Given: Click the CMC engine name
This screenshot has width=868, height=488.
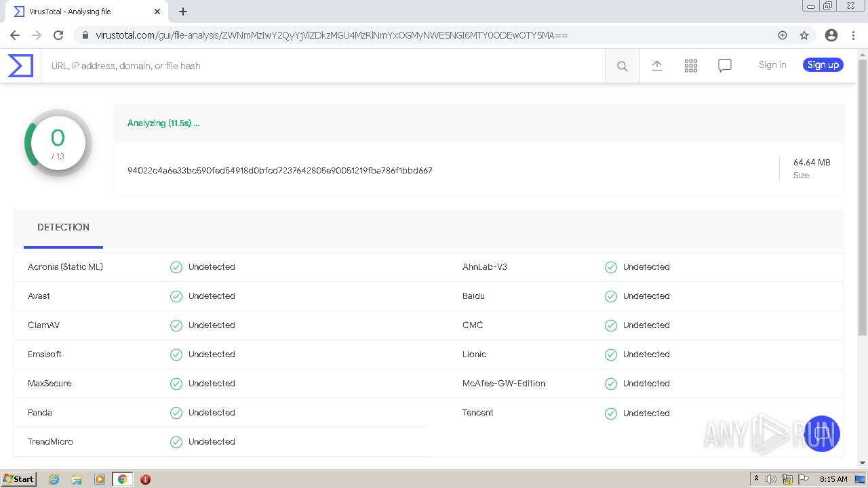Looking at the screenshot, I should coord(473,325).
